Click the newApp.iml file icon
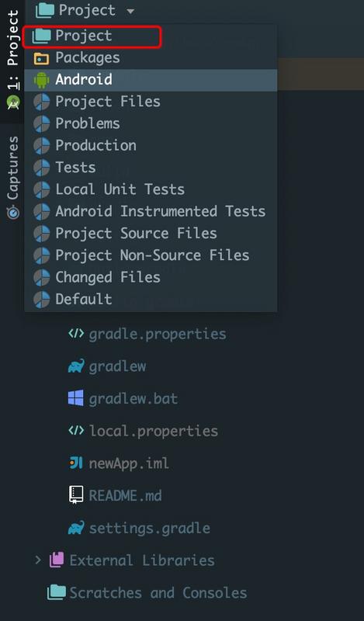Image resolution: width=364 pixels, height=621 pixels. pos(75,463)
